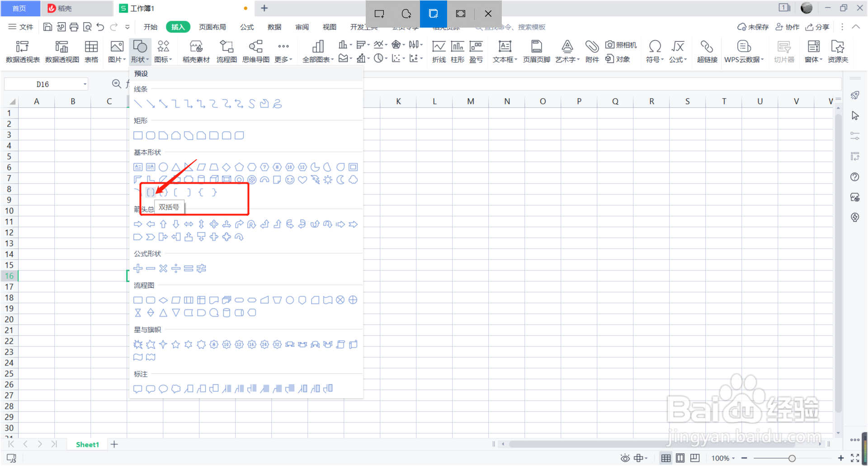Collapse the ribbon with chevron

(856, 27)
